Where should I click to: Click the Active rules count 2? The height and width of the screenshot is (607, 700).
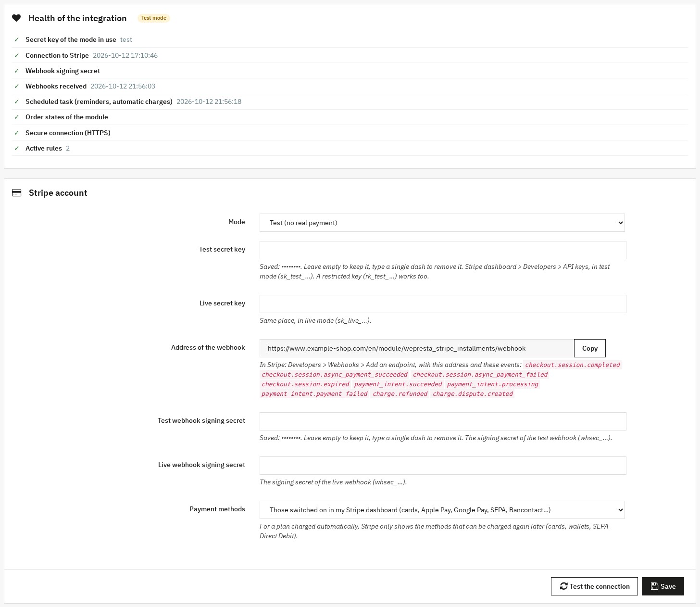coord(68,148)
